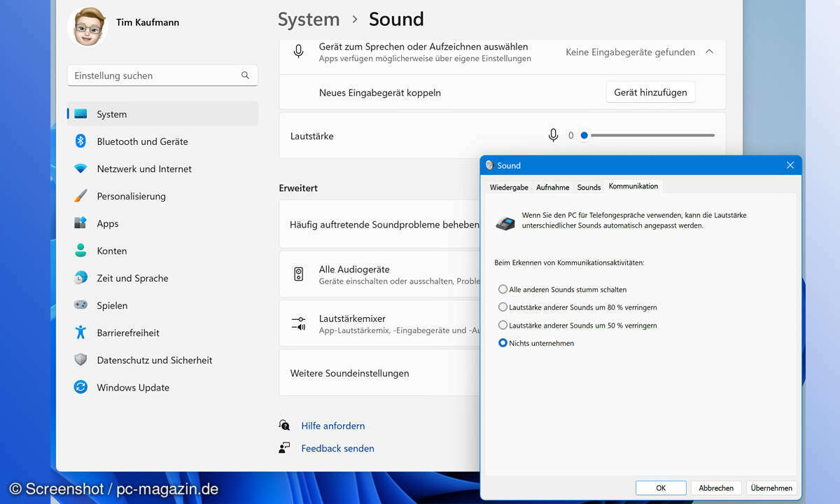The height and width of the screenshot is (504, 840).
Task: Mute the microphone via Lautstärke icon
Action: coord(553,135)
